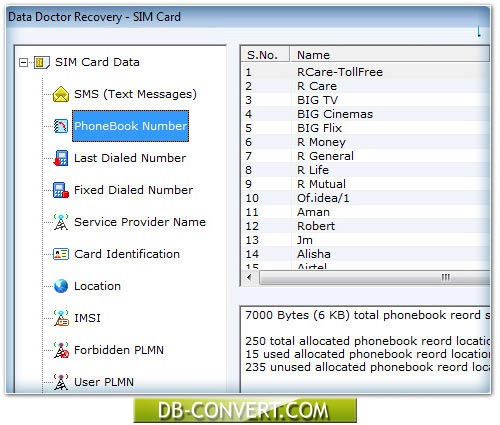The image size is (500, 425).
Task: Click the Fixed Dialed Number phone icon
Action: click(61, 190)
